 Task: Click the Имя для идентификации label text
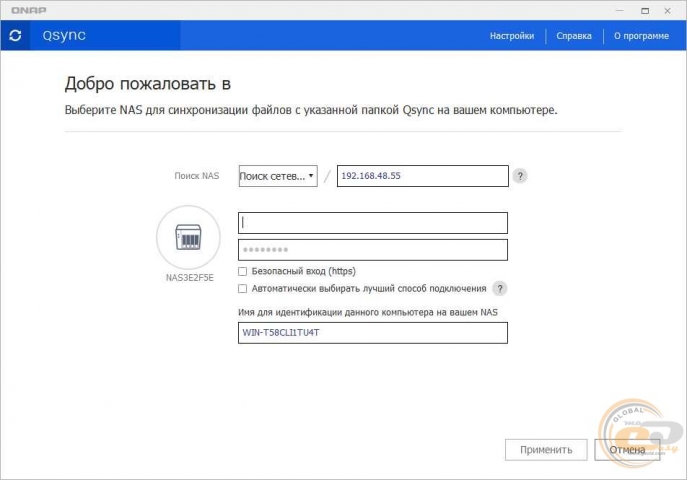coord(368,312)
